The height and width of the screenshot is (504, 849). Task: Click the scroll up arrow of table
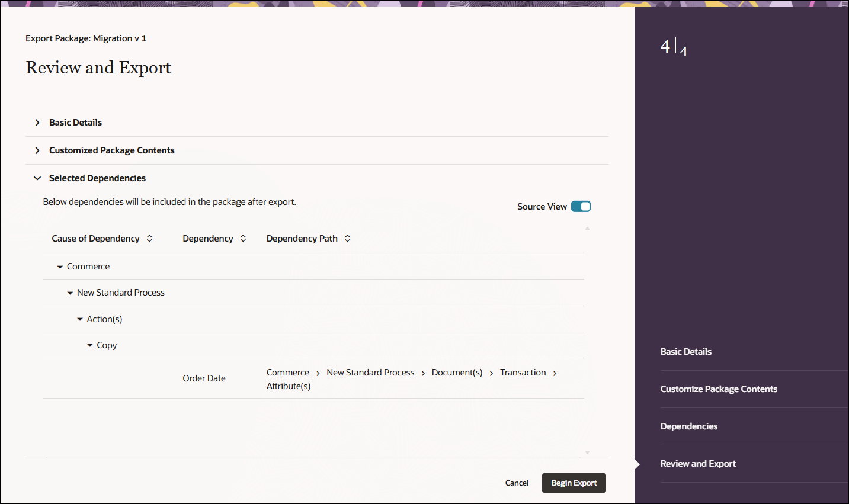(587, 229)
